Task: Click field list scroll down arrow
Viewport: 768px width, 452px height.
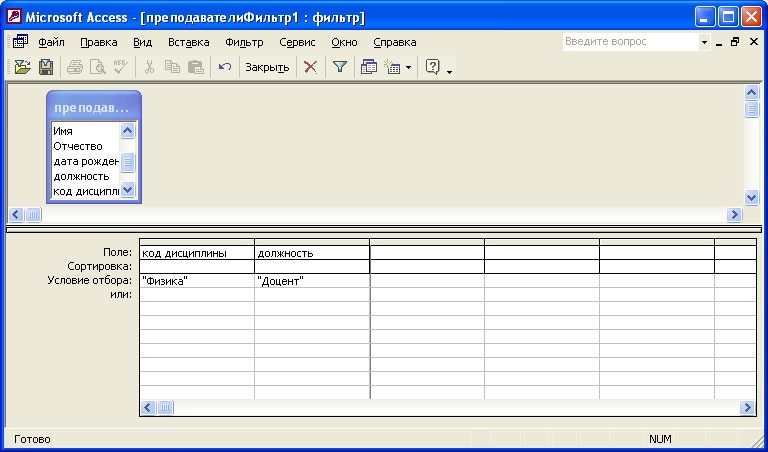Action: point(127,190)
